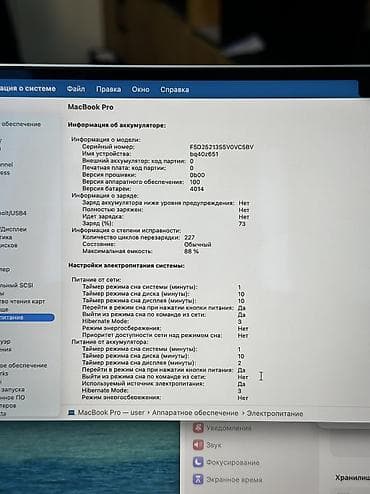Click 'Приоритет доступности сети над режимом сна' label
The height and width of the screenshot is (494, 370).
pos(152,335)
